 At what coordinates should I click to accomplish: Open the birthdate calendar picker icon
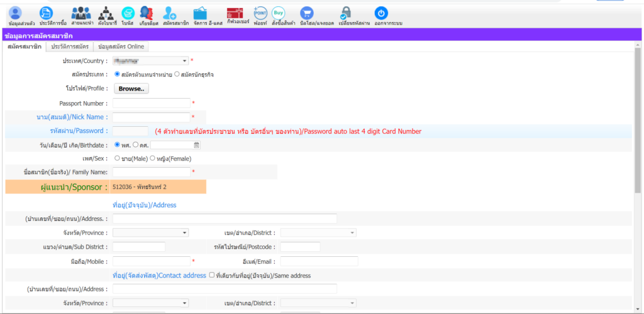pos(197,145)
